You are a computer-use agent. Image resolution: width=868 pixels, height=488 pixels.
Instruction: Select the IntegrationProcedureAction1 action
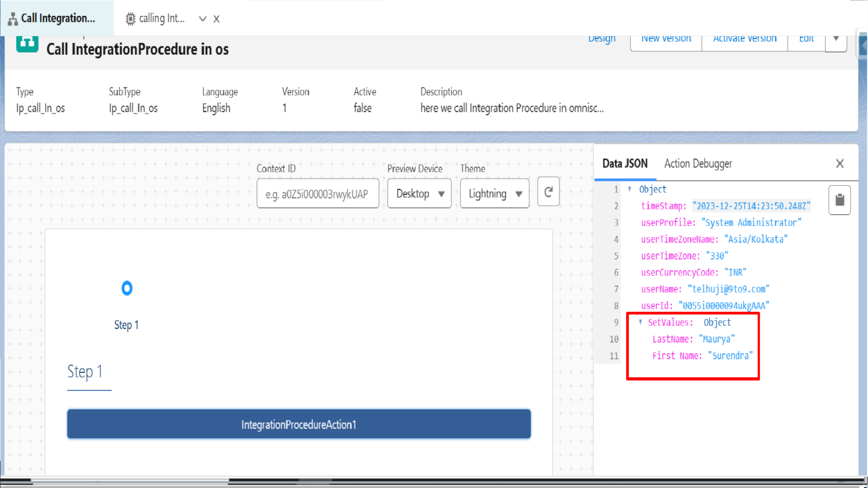click(299, 424)
